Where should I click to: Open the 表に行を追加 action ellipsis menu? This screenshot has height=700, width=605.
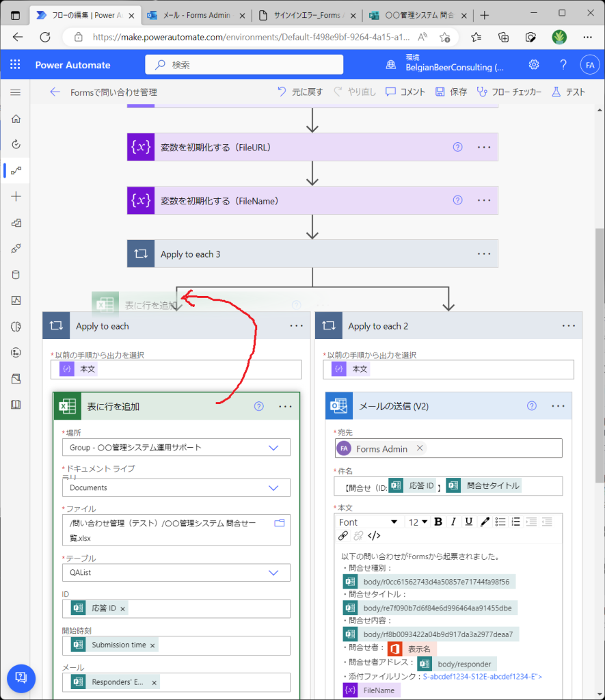coord(285,406)
